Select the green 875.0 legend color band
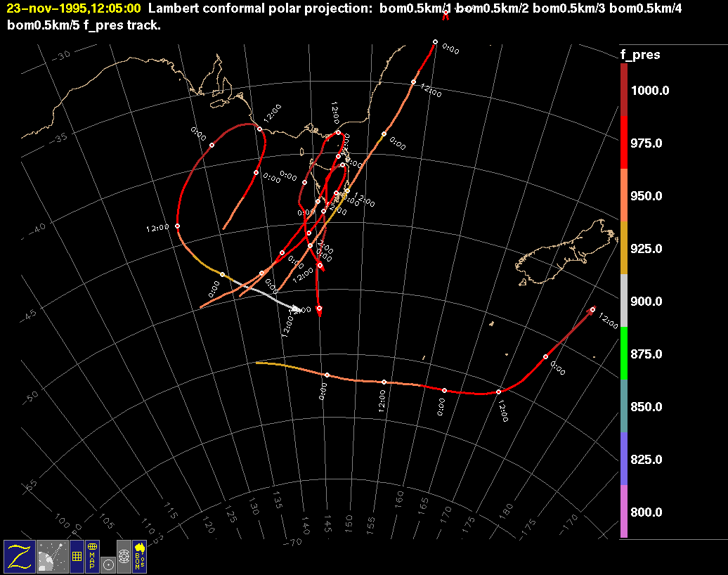The width and height of the screenshot is (728, 575). (624, 354)
